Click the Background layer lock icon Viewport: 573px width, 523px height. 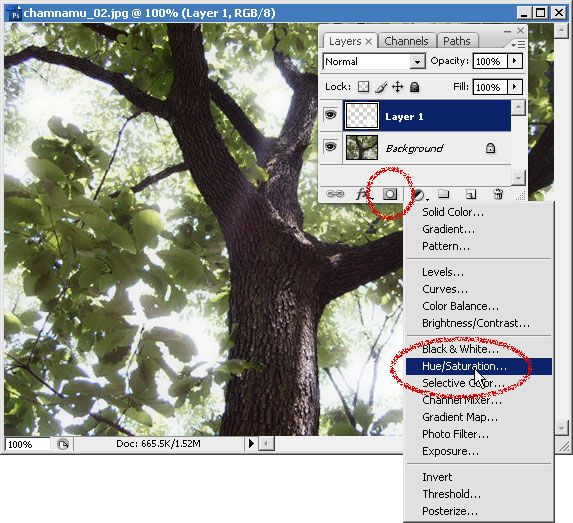490,148
